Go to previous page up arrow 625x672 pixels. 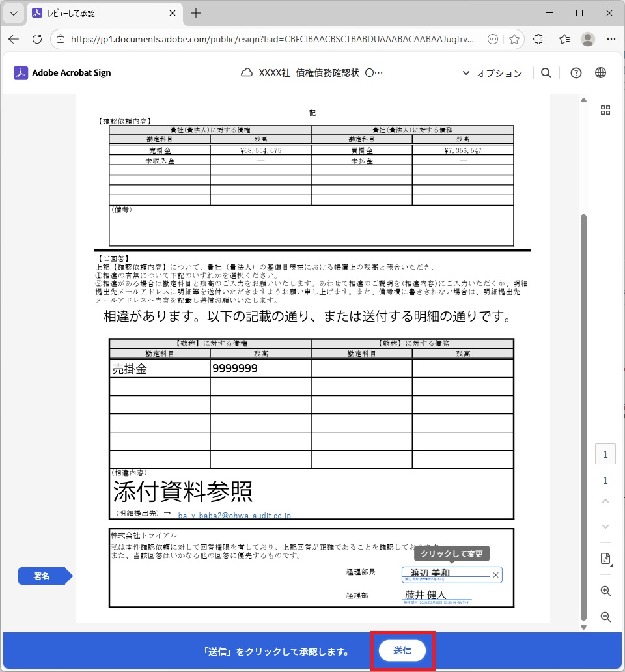pyautogui.click(x=605, y=501)
